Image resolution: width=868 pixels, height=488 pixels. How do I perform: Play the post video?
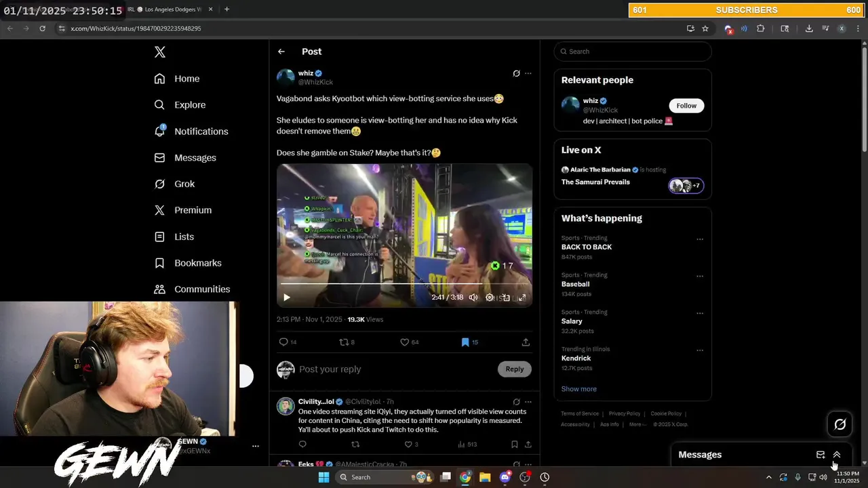[286, 298]
